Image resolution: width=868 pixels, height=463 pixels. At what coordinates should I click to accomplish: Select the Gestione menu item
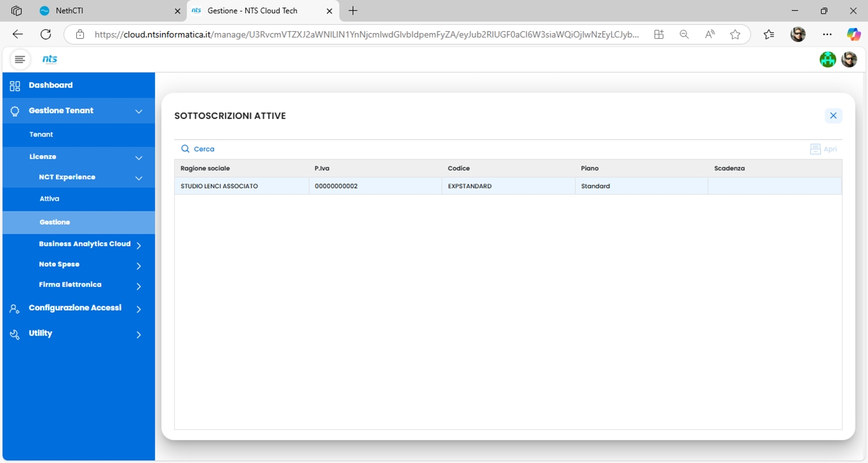tap(79, 222)
